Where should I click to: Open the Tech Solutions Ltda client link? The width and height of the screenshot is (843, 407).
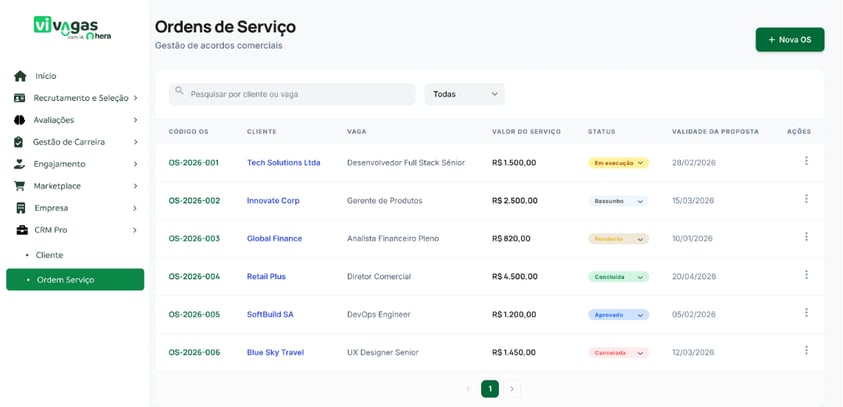click(283, 163)
